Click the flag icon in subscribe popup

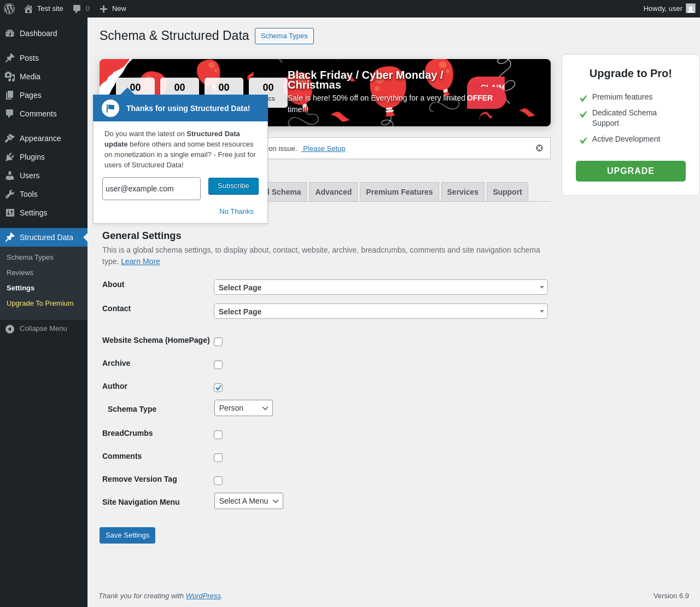click(110, 108)
